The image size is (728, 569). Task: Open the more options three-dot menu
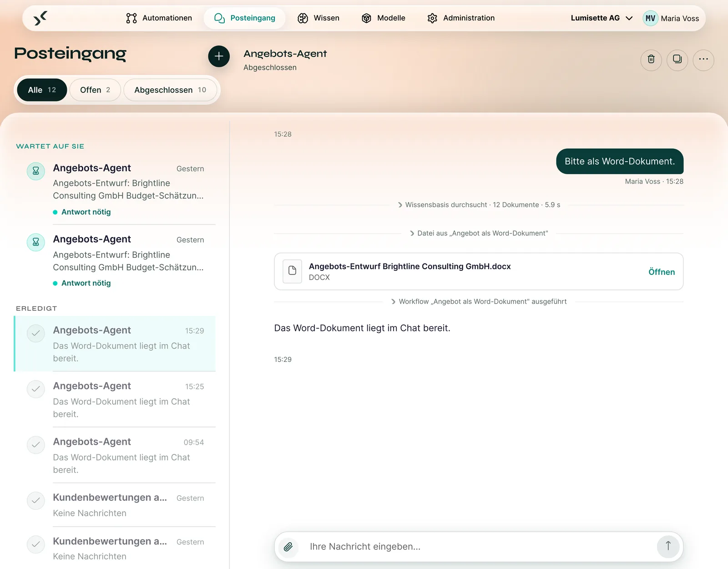[703, 59]
